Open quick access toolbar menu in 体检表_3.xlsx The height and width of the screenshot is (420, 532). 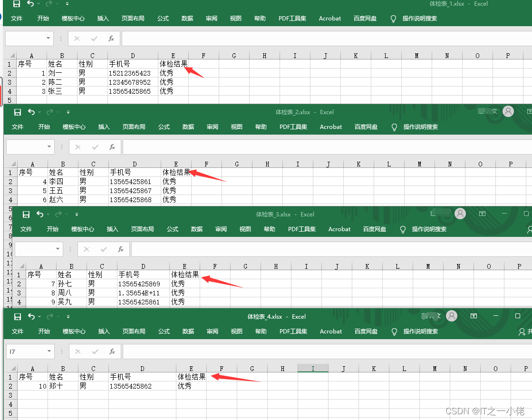pyautogui.click(x=77, y=214)
